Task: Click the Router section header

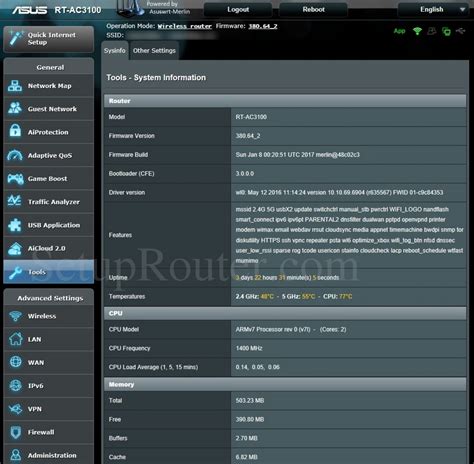Action: coord(285,101)
